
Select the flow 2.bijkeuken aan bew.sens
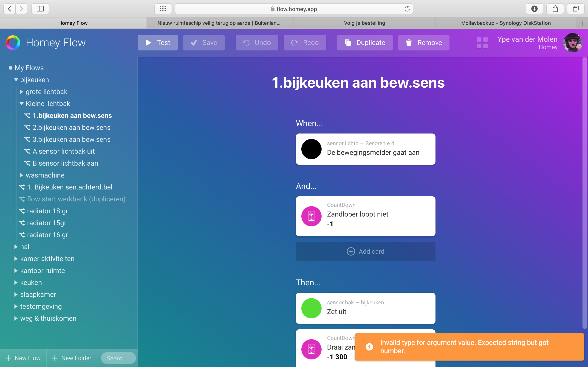[71, 128]
